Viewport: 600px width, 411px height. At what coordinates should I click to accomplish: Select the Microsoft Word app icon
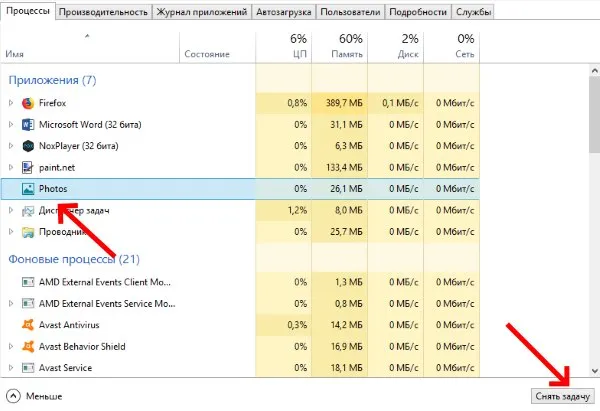[x=27, y=124]
